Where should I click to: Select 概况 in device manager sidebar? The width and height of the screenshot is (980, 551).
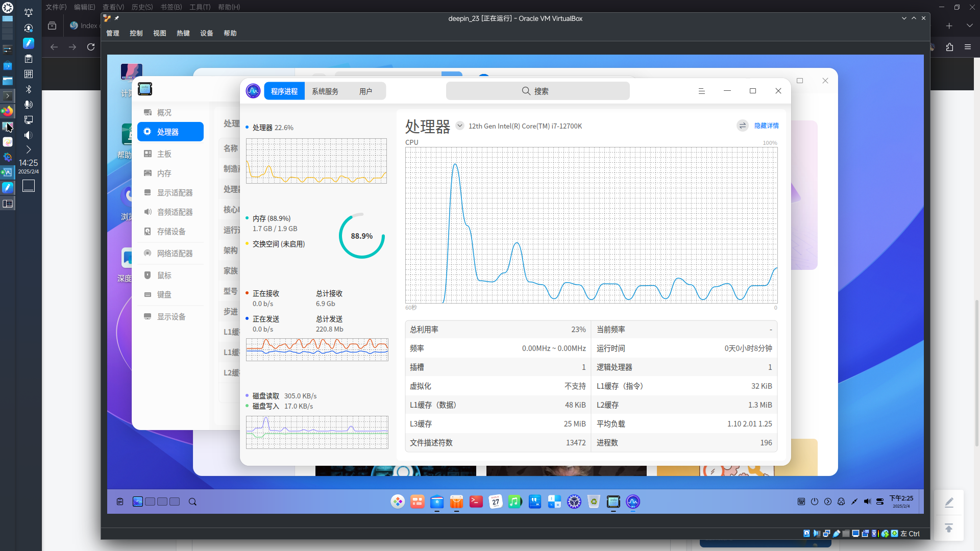point(170,112)
